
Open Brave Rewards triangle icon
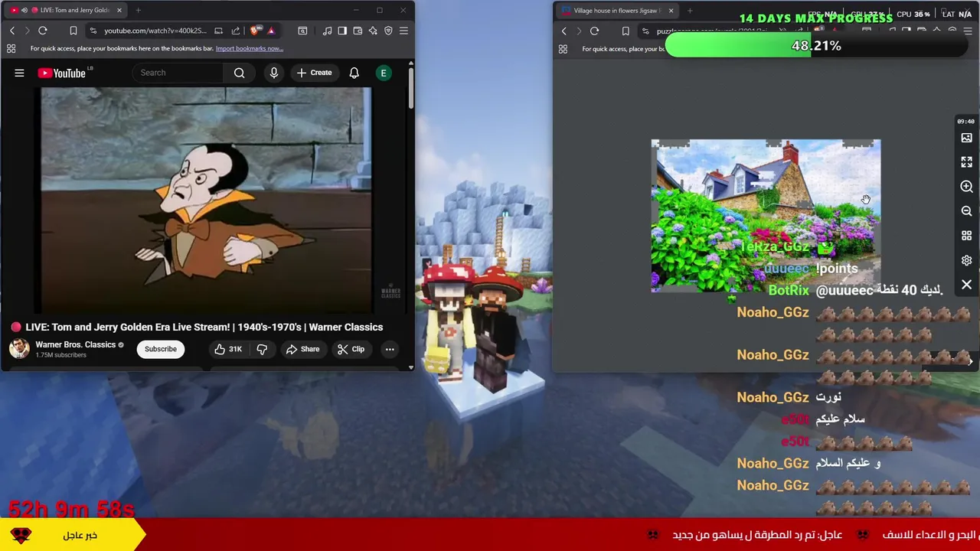coord(271,31)
